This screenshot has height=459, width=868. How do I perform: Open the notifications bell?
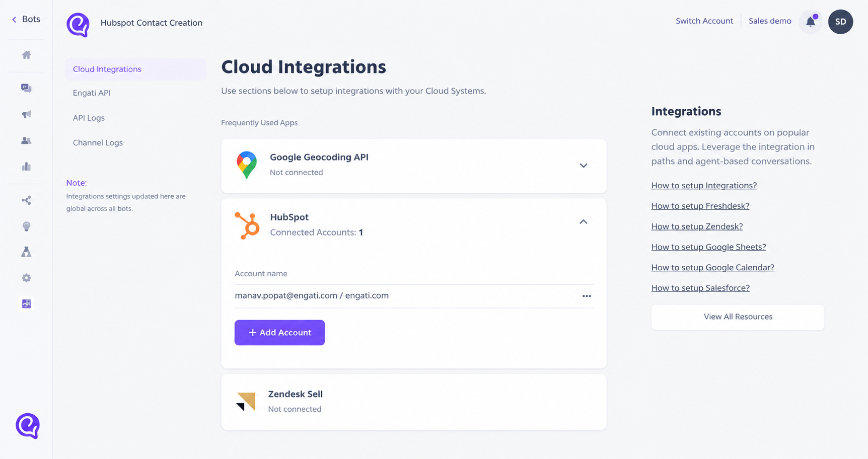coord(811,22)
